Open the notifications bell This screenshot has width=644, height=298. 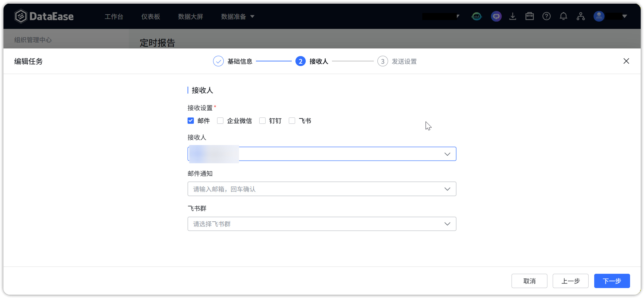point(563,16)
